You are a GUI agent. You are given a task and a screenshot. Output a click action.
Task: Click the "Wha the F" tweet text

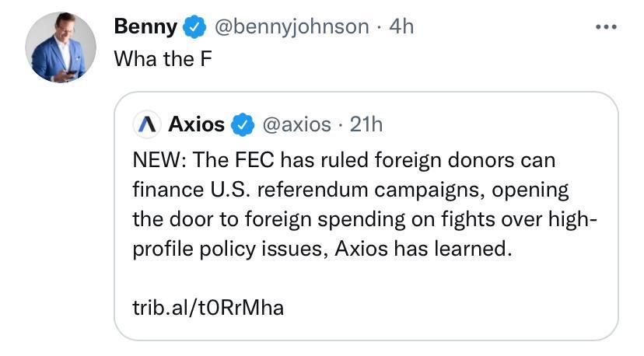(x=163, y=59)
